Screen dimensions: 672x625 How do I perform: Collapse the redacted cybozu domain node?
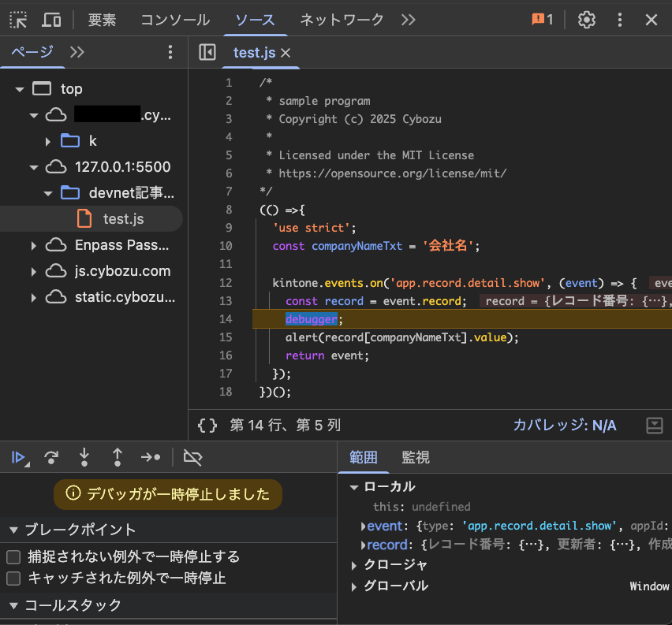point(33,116)
